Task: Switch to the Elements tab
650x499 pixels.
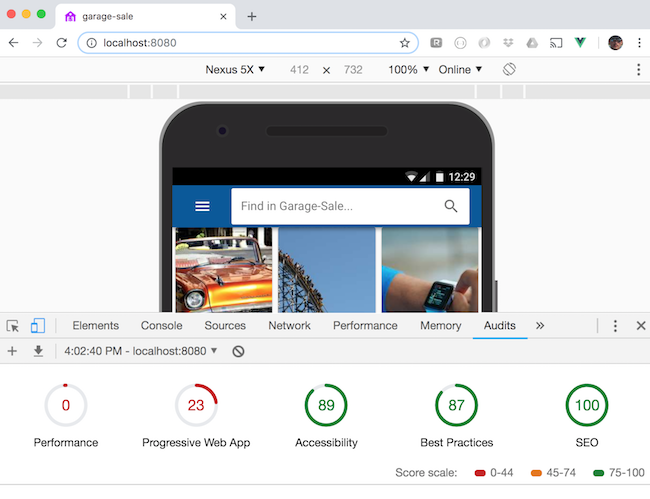Action: point(96,326)
